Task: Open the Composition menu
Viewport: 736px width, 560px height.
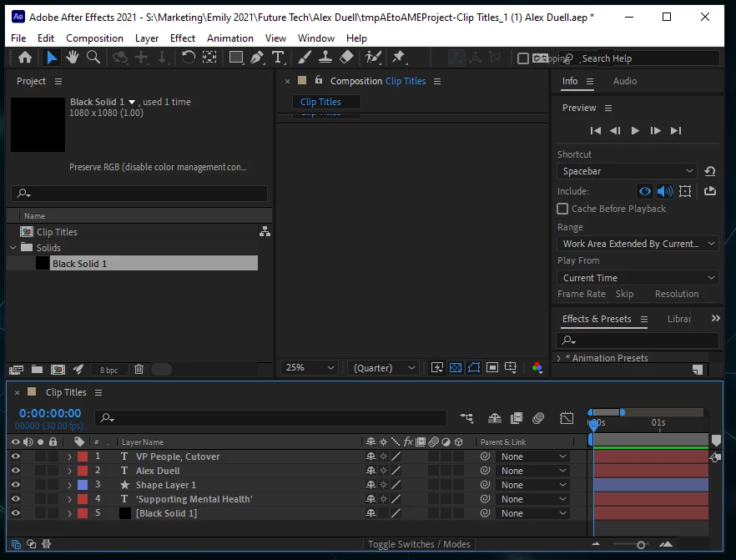Action: (x=94, y=38)
